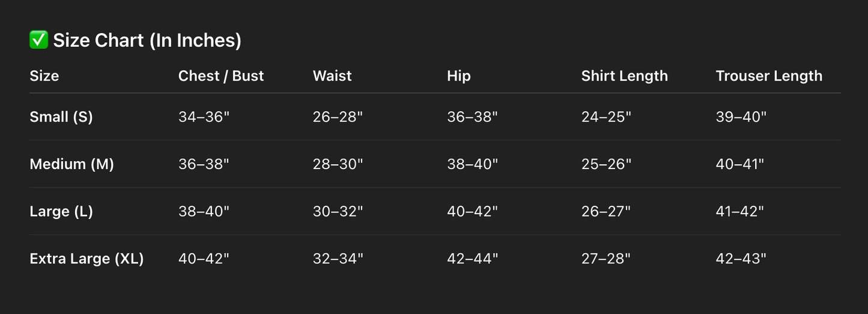868x314 pixels.
Task: Select the Medium waist value 28–30"
Action: (x=338, y=164)
